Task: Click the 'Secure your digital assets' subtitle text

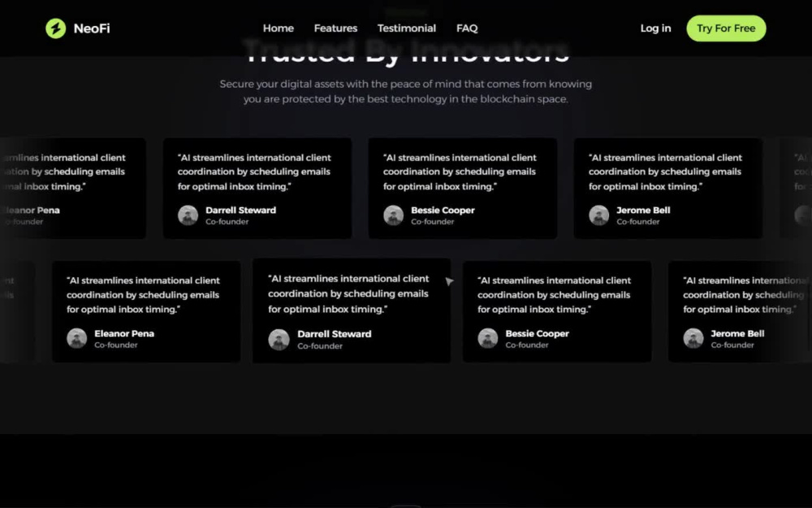Action: point(406,91)
